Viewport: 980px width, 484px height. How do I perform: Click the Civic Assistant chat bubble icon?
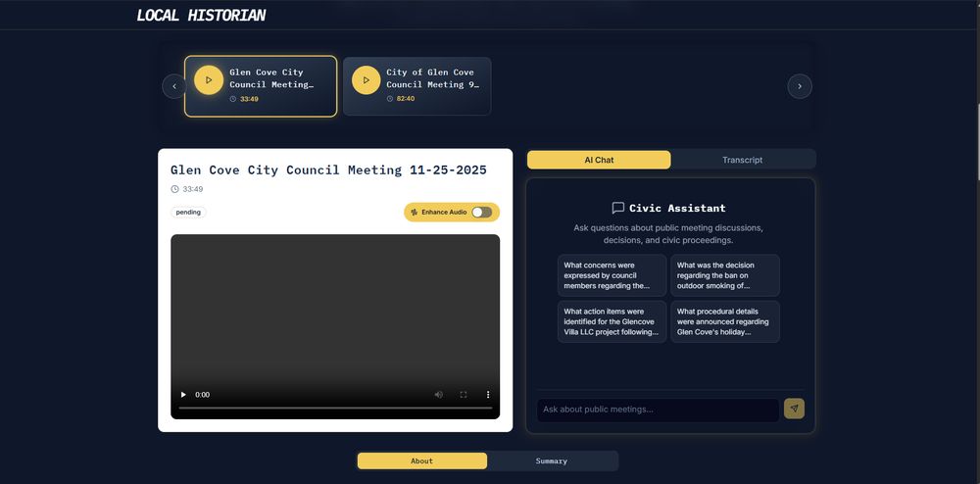[618, 208]
